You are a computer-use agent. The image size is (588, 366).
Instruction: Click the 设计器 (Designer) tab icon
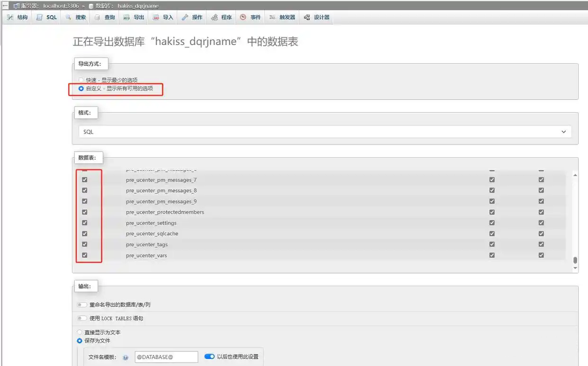(307, 18)
